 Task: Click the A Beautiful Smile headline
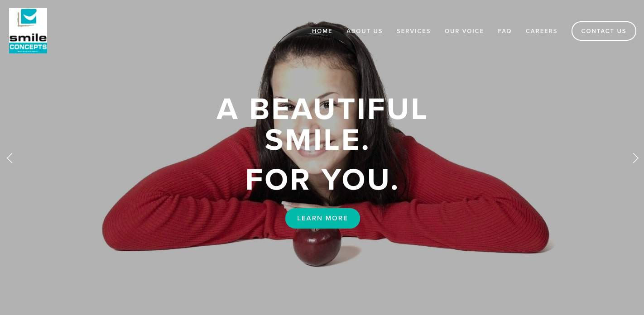[x=322, y=124]
